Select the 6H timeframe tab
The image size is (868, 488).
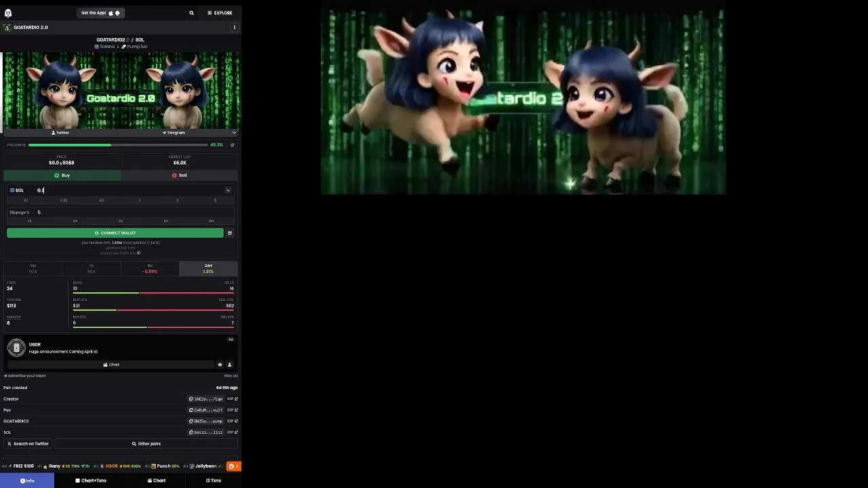pos(150,268)
